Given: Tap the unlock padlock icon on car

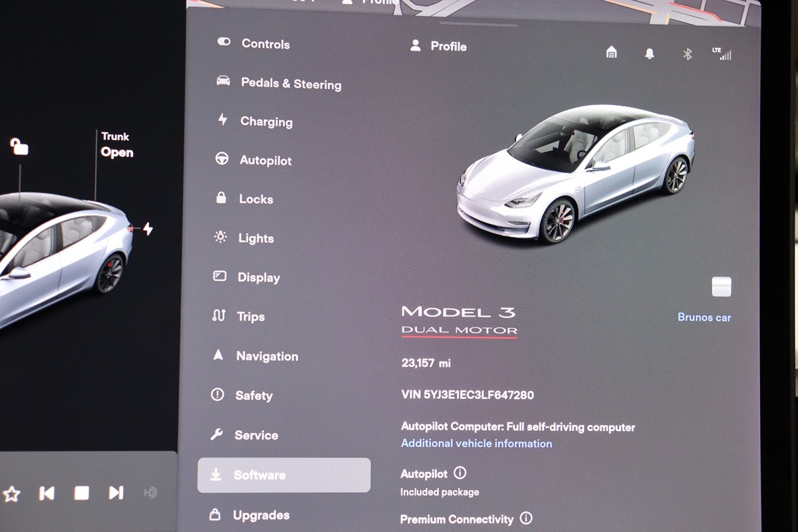Looking at the screenshot, I should pyautogui.click(x=19, y=146).
